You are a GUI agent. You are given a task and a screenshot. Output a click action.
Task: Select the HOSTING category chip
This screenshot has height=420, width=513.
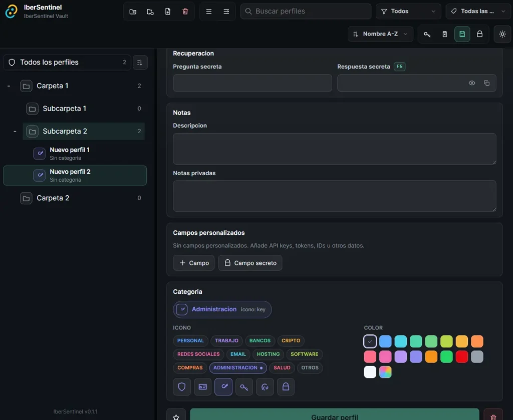pyautogui.click(x=268, y=354)
